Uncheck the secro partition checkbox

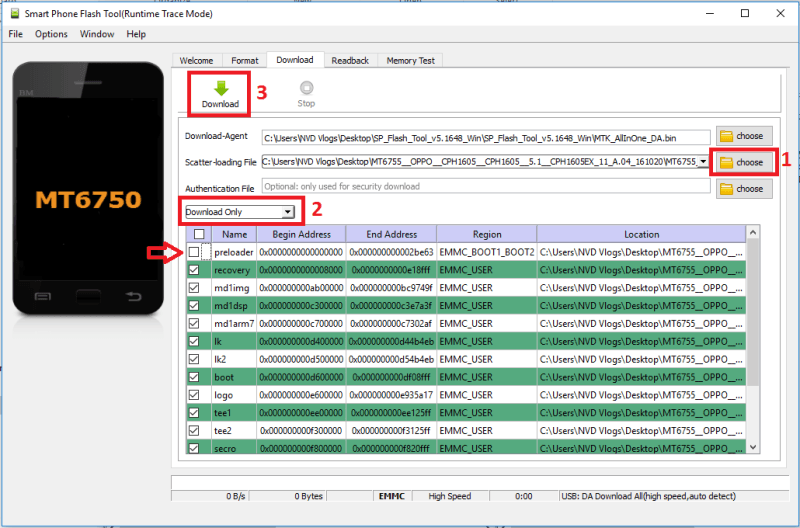pos(194,448)
